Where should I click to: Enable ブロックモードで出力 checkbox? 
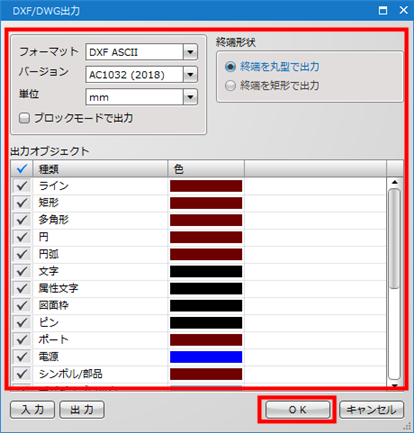tap(24, 118)
